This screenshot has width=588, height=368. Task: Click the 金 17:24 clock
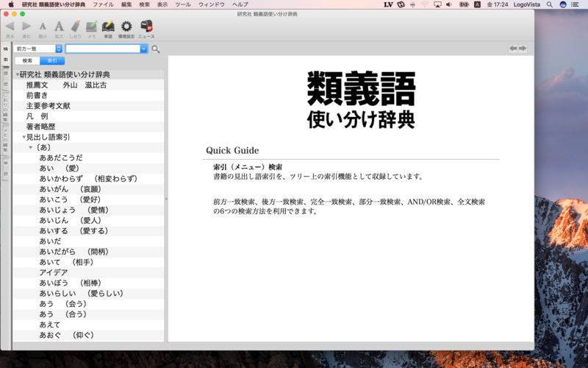pos(498,4)
